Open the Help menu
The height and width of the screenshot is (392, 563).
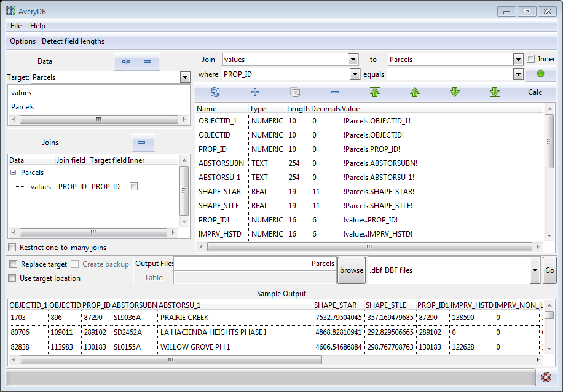click(37, 26)
